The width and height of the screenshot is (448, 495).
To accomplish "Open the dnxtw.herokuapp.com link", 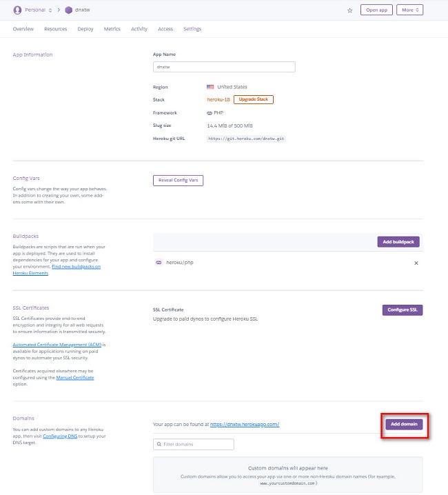I will [245, 425].
